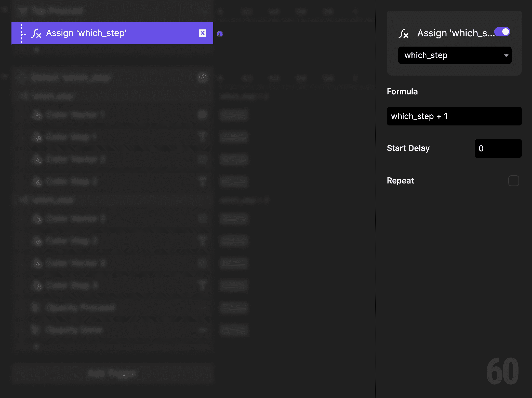Remove the Assign 'which_step' trigger via its X
Screen dimensions: 532x398
(202, 33)
